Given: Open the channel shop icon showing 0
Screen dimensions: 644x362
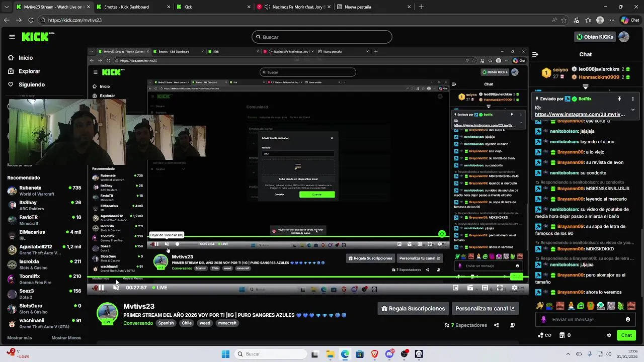Looking at the screenshot, I should 565,335.
